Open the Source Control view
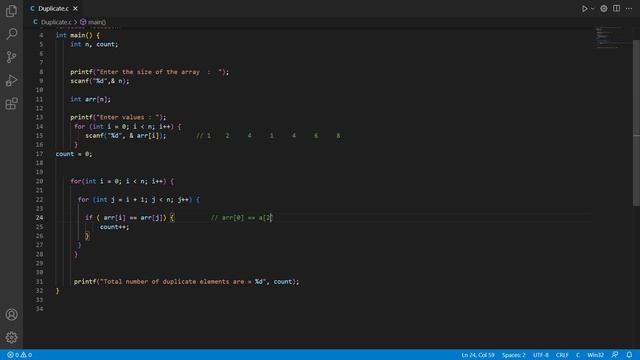 point(11,57)
